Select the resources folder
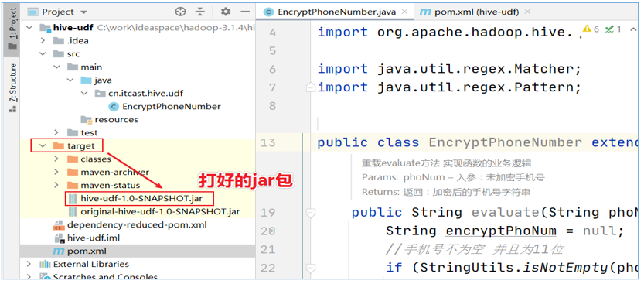The width and height of the screenshot is (644, 284). click(116, 120)
